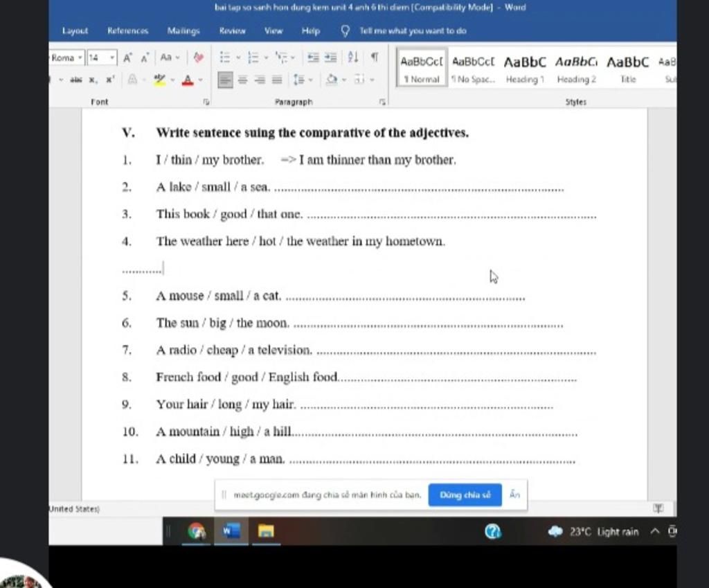Apply multilevel list formatting
This screenshot has width=709, height=588.
(x=281, y=57)
